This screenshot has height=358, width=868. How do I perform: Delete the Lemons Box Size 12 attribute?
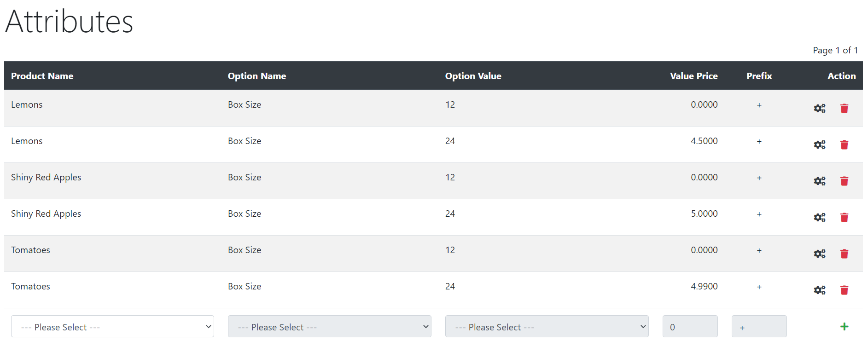(x=844, y=108)
